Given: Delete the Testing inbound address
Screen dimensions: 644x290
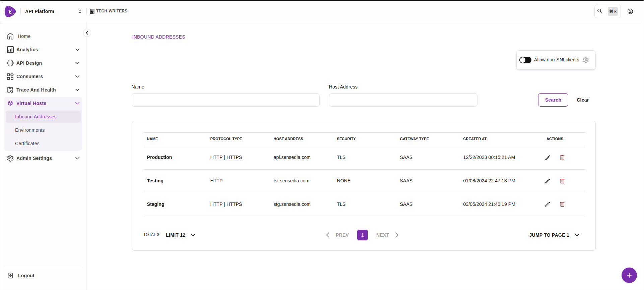Looking at the screenshot, I should 562,181.
